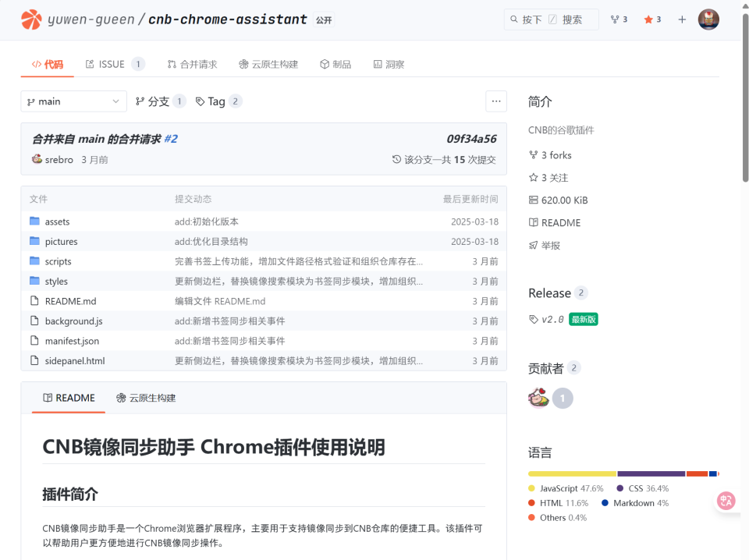The height and width of the screenshot is (560, 749).
Task: Open the 洞察 tab
Action: 389,64
